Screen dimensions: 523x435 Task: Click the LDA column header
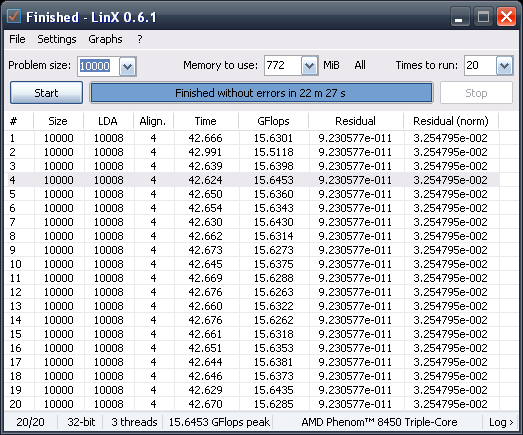(x=108, y=121)
